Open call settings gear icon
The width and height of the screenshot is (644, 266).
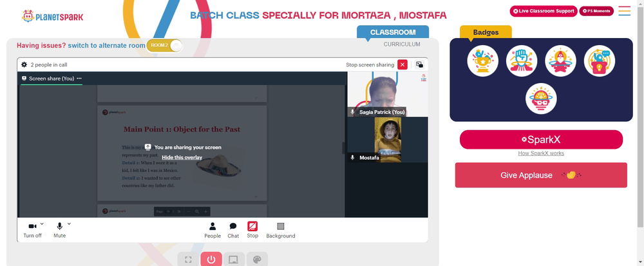[24, 65]
